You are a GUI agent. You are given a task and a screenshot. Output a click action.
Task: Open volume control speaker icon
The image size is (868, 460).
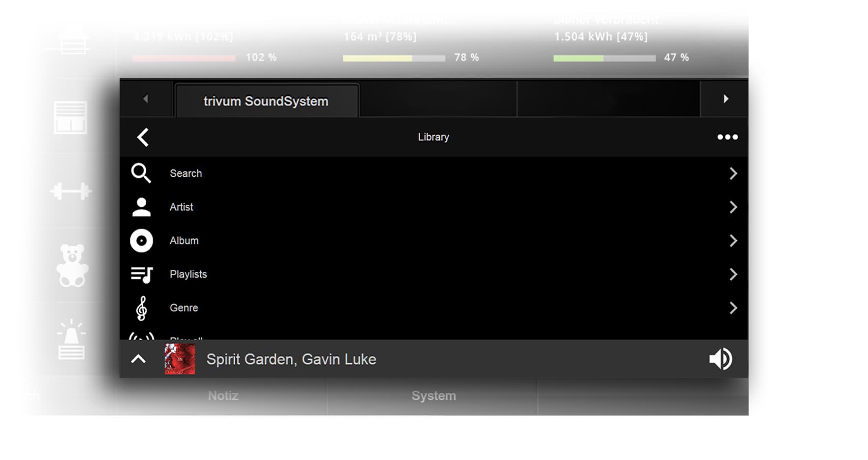pyautogui.click(x=720, y=359)
